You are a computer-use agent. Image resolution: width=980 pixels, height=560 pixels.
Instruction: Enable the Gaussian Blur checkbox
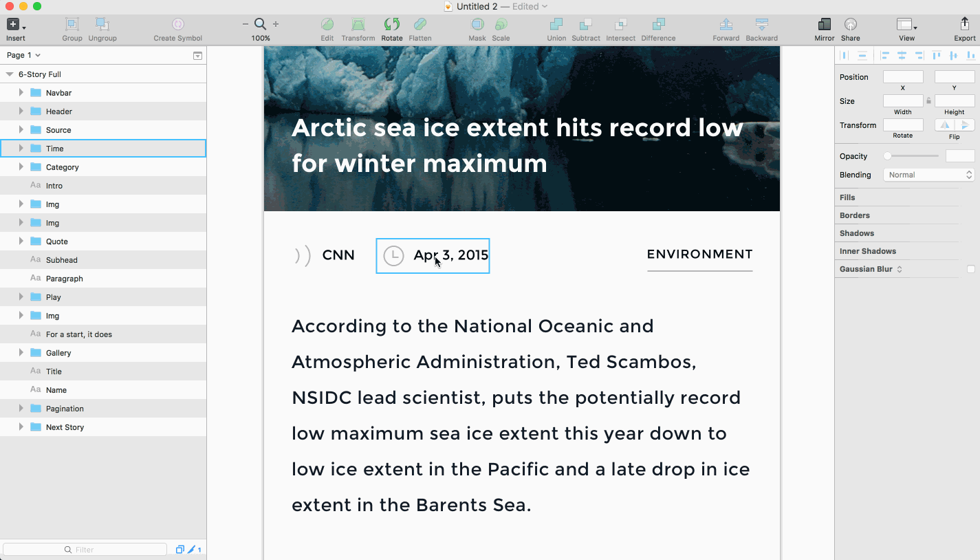click(x=971, y=269)
